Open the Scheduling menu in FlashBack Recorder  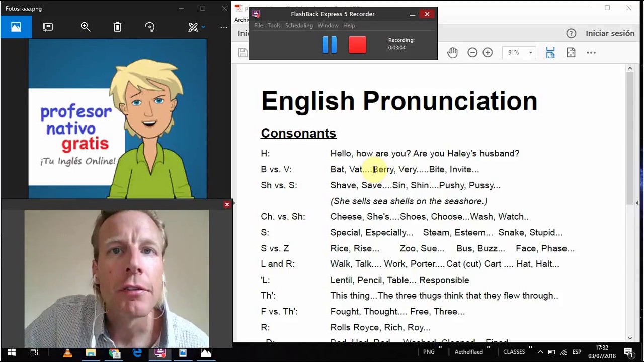pyautogui.click(x=299, y=25)
